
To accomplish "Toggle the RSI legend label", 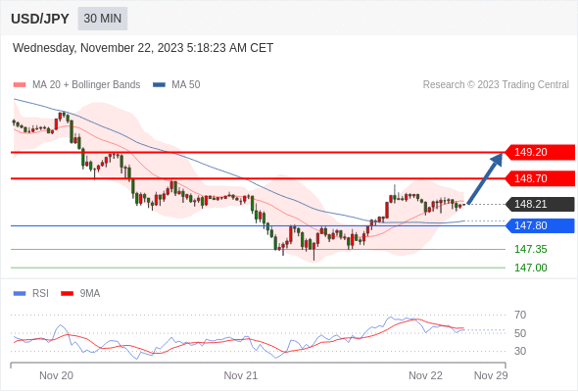I will tap(40, 294).
